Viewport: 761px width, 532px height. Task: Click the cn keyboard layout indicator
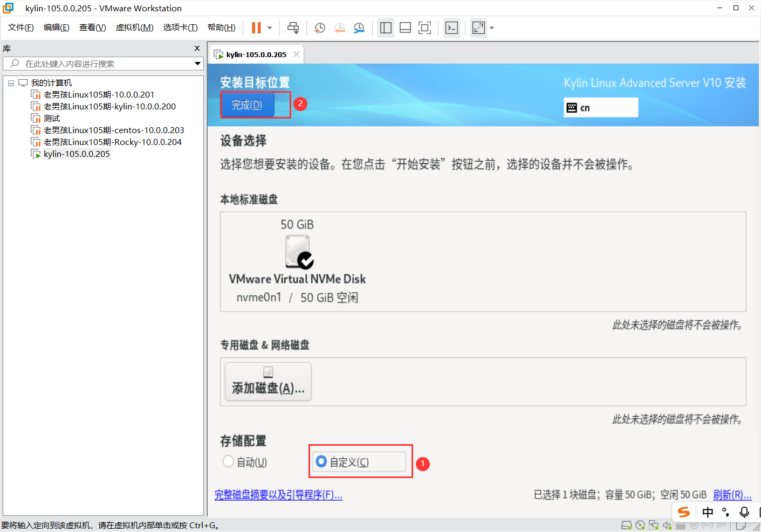tap(601, 107)
